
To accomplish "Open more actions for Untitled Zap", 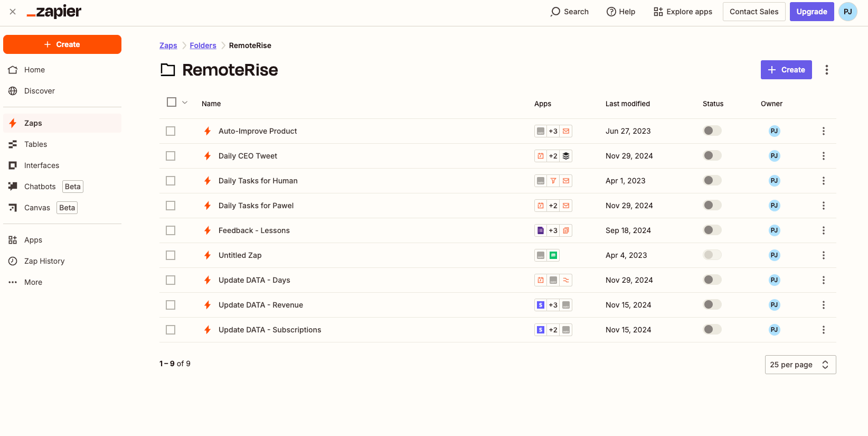I will click(x=824, y=255).
